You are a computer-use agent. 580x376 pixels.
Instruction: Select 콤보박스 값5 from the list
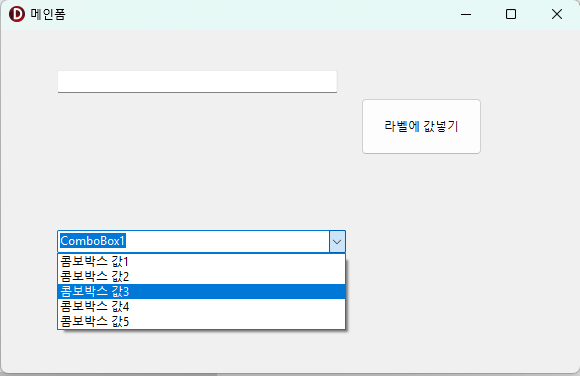click(x=202, y=321)
